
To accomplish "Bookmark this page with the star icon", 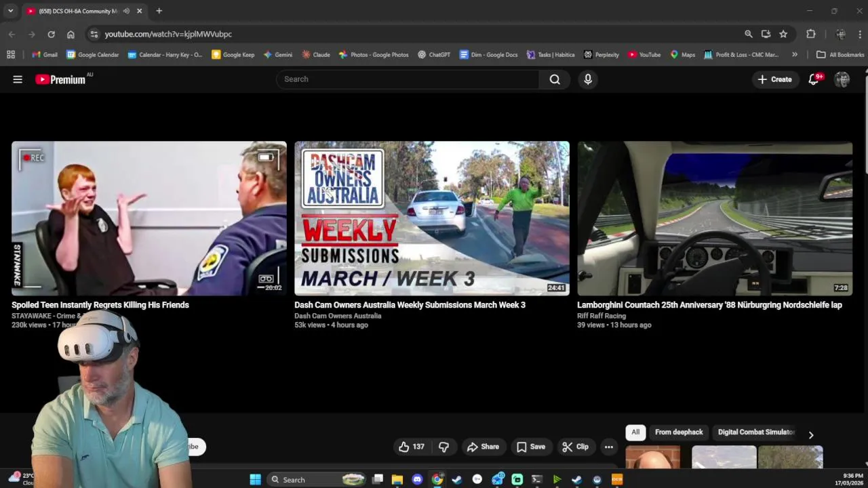I will 783,34.
